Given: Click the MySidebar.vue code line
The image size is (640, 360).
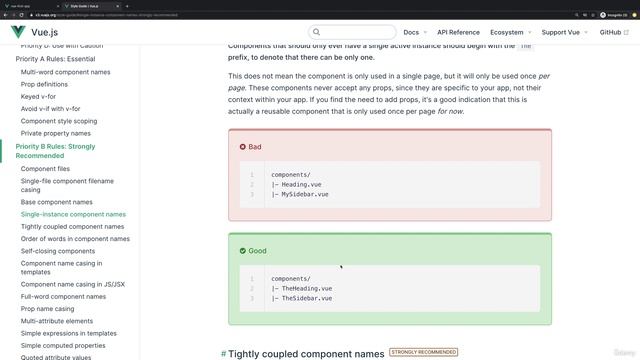Looking at the screenshot, I should 300,194.
